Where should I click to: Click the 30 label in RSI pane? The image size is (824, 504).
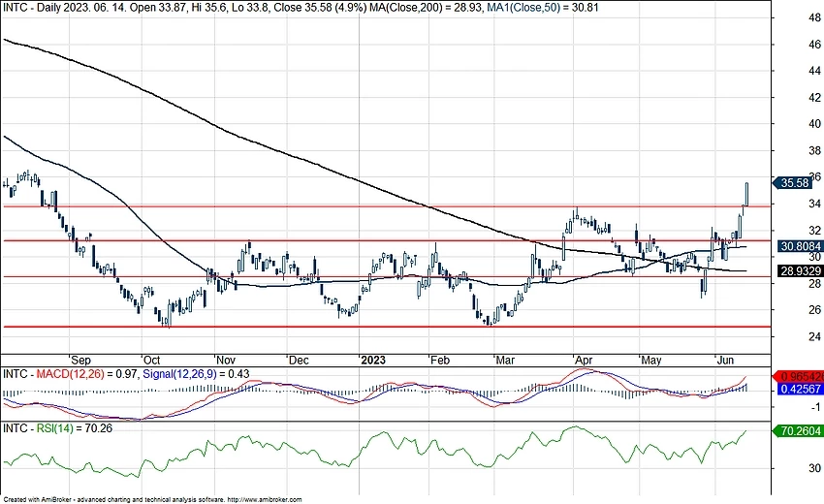tap(814, 468)
